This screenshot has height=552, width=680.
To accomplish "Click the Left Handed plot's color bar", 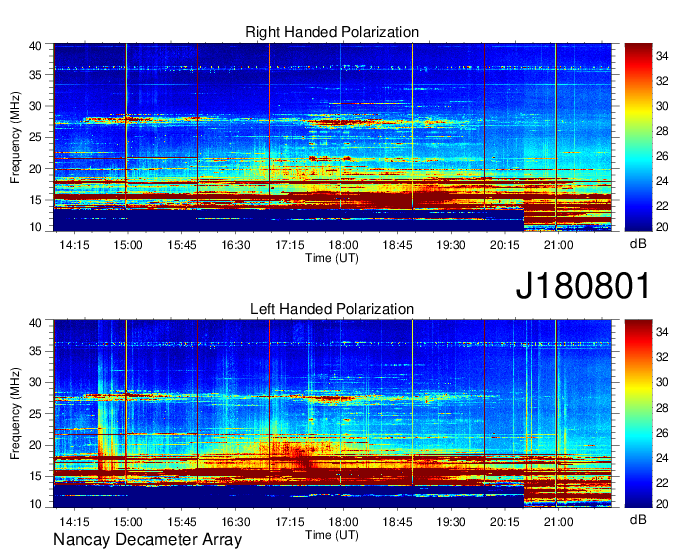I will (638, 414).
